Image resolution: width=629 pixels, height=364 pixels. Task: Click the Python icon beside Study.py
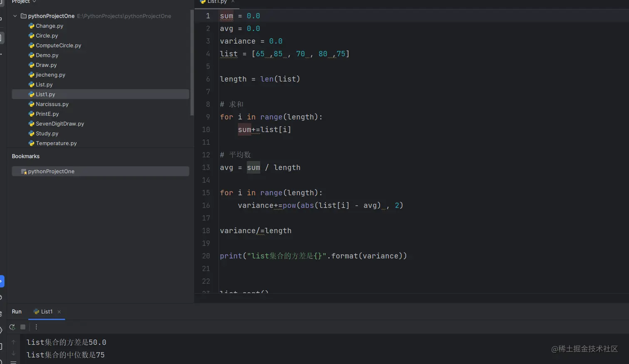tap(31, 133)
